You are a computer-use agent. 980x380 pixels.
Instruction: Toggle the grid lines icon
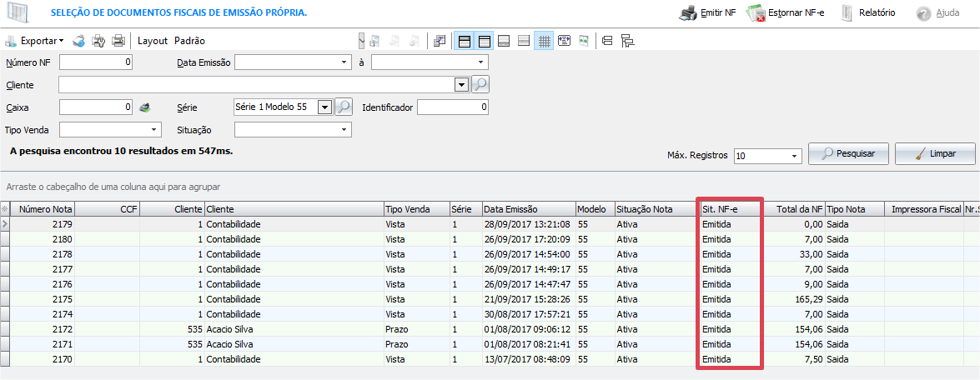coord(544,41)
